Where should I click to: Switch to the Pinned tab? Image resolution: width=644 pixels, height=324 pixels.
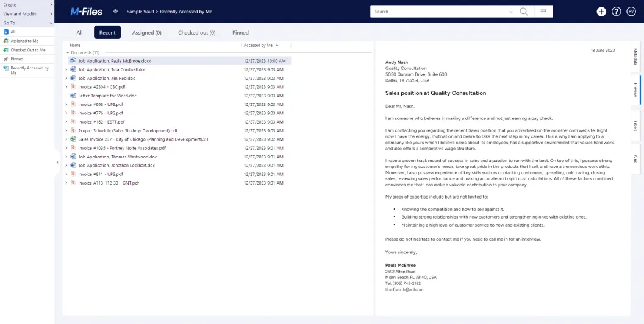[x=240, y=33]
